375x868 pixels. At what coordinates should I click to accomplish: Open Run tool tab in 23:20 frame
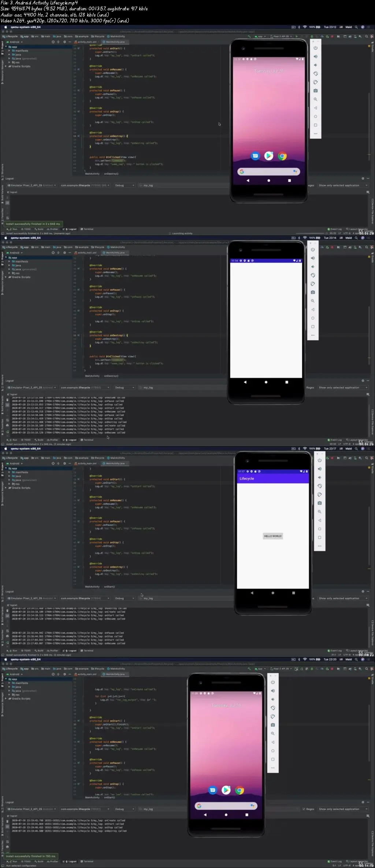(12, 861)
